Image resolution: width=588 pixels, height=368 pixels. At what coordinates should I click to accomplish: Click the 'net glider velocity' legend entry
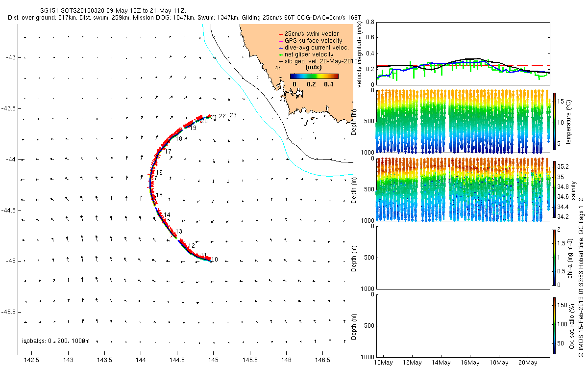[x=306, y=54]
